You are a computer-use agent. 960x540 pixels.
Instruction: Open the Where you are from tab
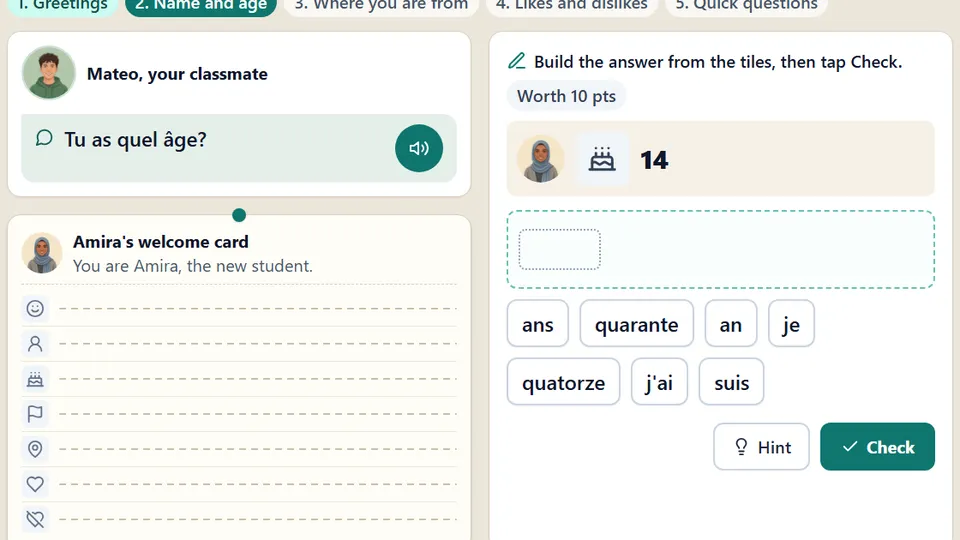coord(381,6)
